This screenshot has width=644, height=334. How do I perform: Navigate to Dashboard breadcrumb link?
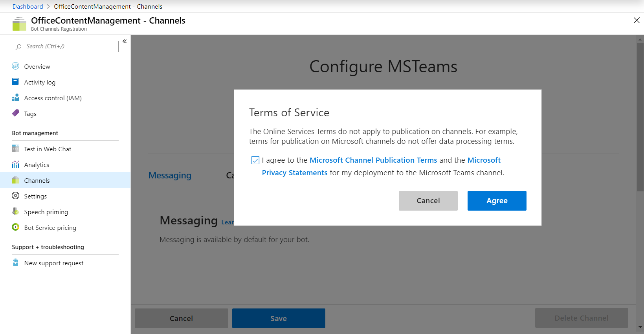(x=28, y=6)
